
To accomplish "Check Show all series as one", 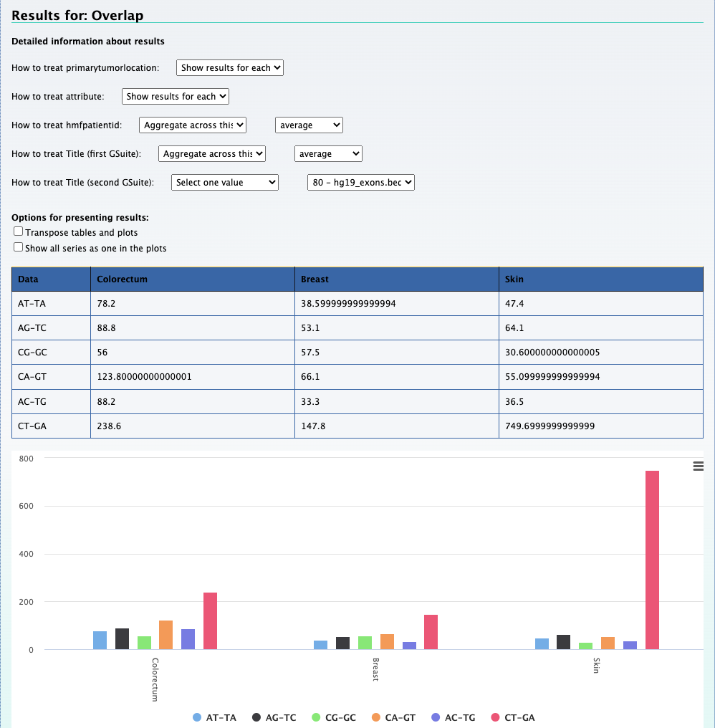I will click(x=19, y=247).
